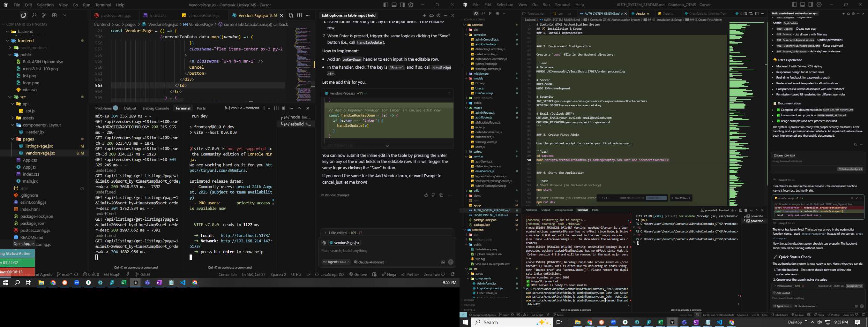Viewport: 868px width, 327px height.
Task: Switch to the Debug Console tab in ListingCMS
Action: click(156, 108)
